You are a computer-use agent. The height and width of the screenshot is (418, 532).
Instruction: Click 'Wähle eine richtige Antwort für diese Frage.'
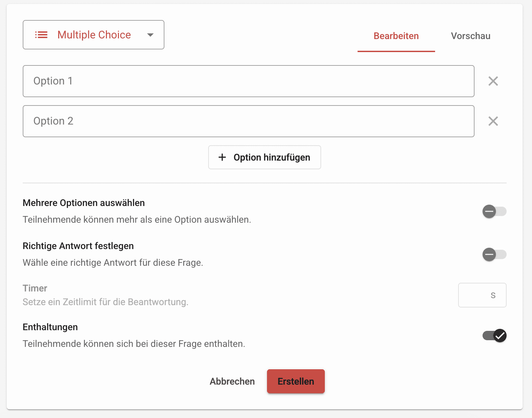[113, 263]
